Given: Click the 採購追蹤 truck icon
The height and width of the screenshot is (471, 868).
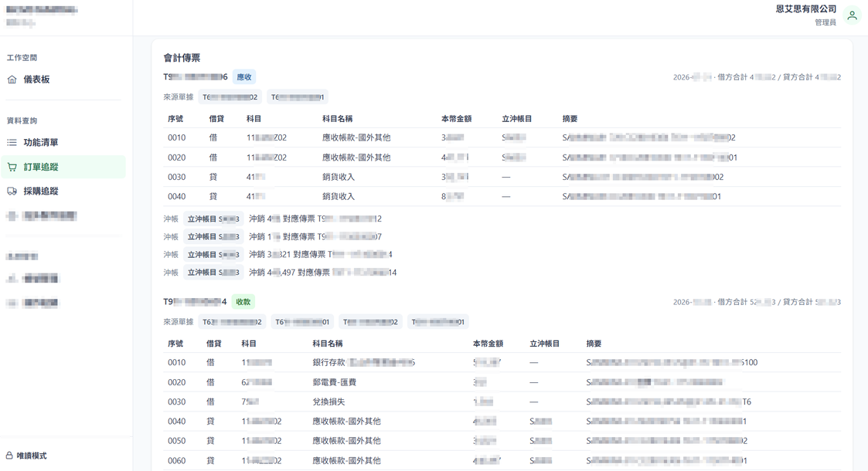Looking at the screenshot, I should pos(12,191).
